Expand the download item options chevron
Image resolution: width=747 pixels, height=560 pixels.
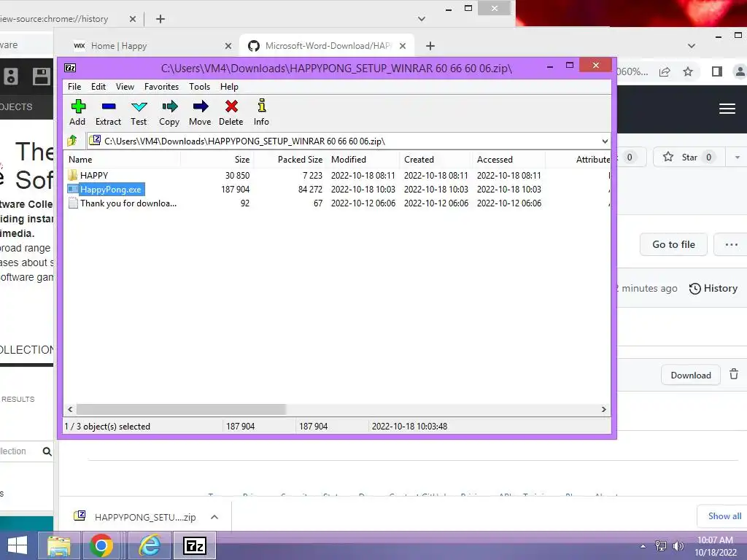214,517
